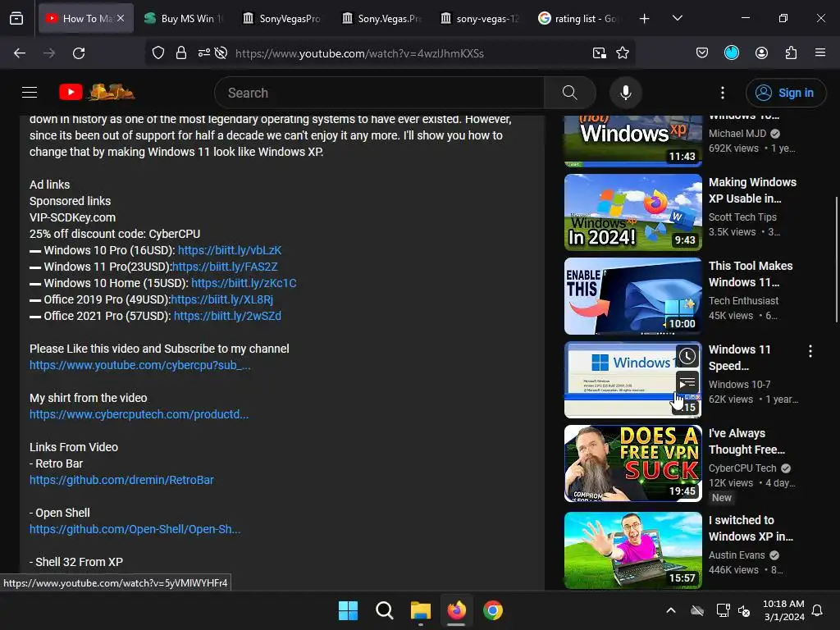This screenshot has width=840, height=630.
Task: Save page to Pocket
Action: pyautogui.click(x=702, y=53)
